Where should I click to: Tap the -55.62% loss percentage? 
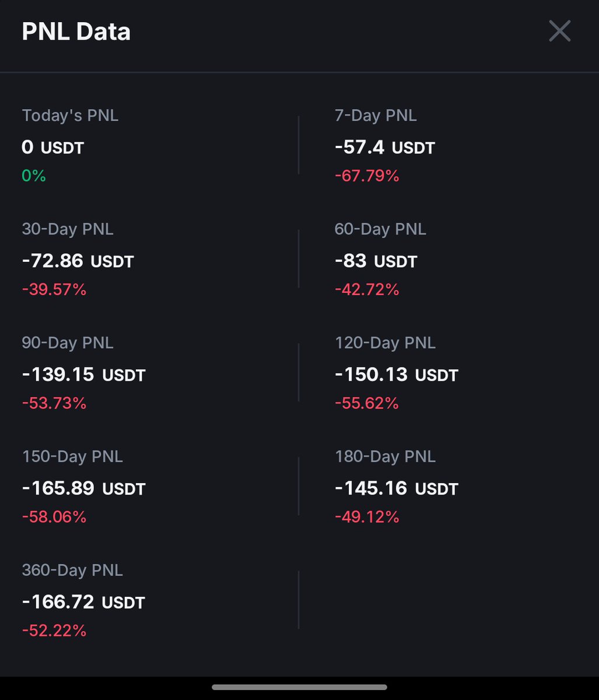(x=367, y=403)
